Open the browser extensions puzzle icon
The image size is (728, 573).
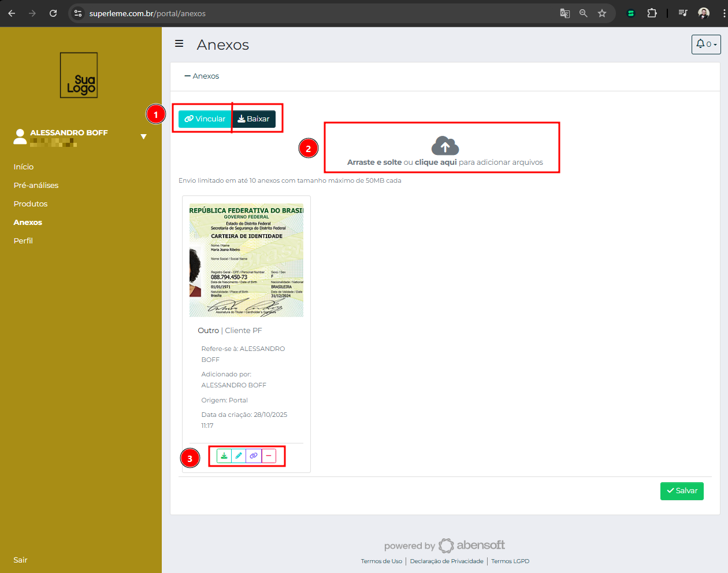(652, 13)
